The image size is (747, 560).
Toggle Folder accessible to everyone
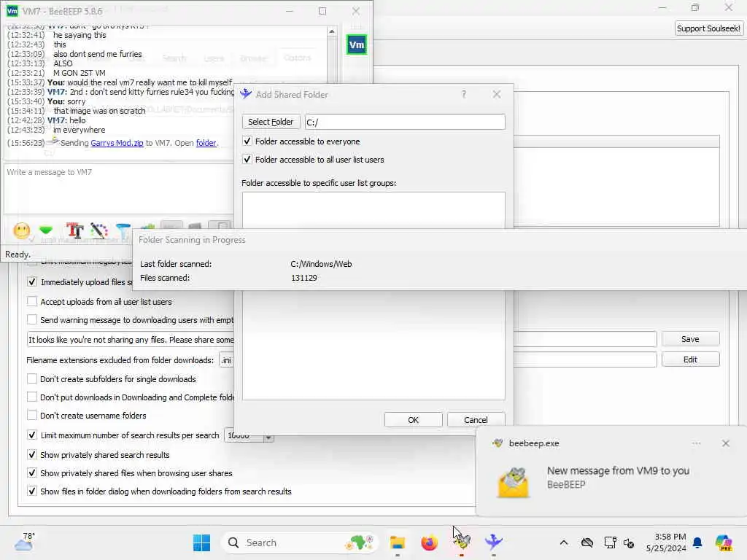[x=247, y=141]
